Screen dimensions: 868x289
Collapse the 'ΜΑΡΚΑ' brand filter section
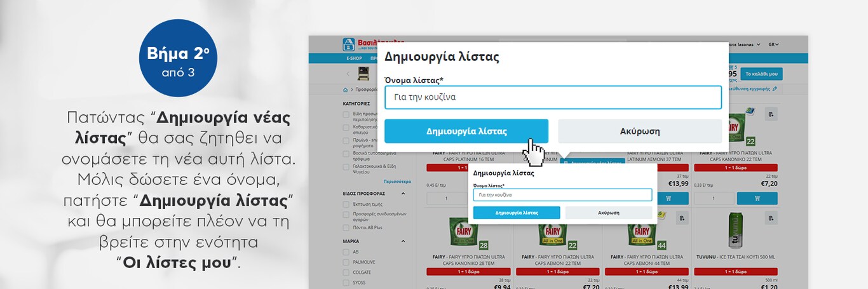(403, 241)
